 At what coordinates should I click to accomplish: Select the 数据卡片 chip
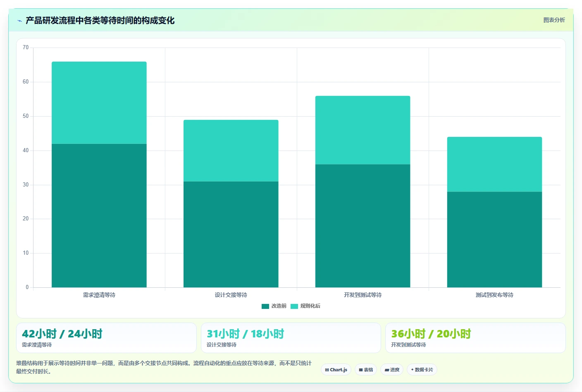click(422, 370)
